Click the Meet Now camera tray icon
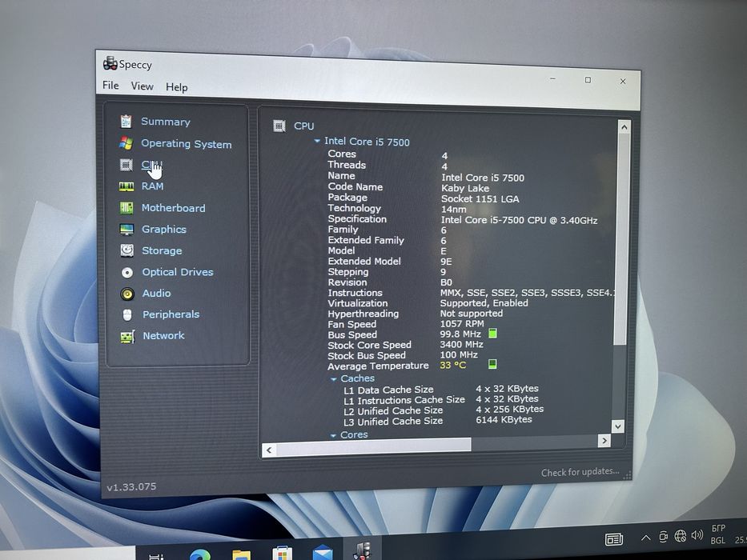747x560 pixels. click(x=663, y=537)
